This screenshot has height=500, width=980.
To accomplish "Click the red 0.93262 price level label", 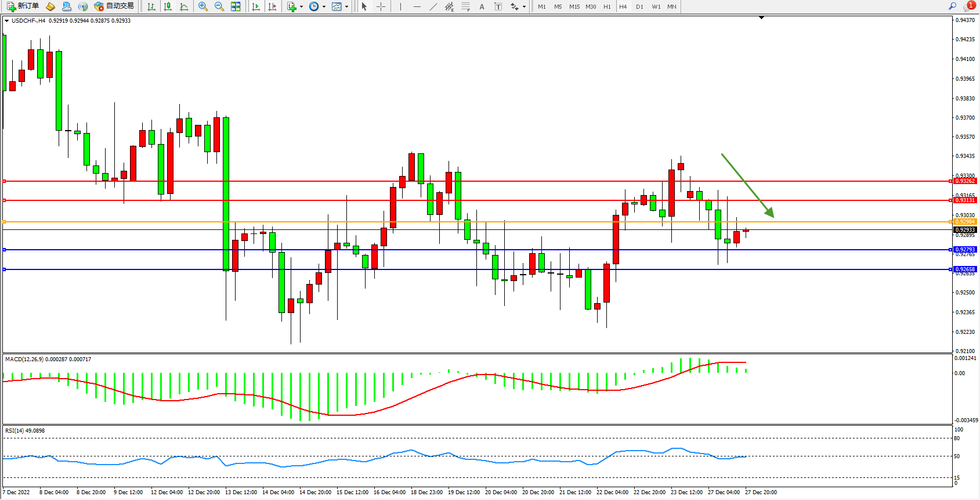I will 965,181.
